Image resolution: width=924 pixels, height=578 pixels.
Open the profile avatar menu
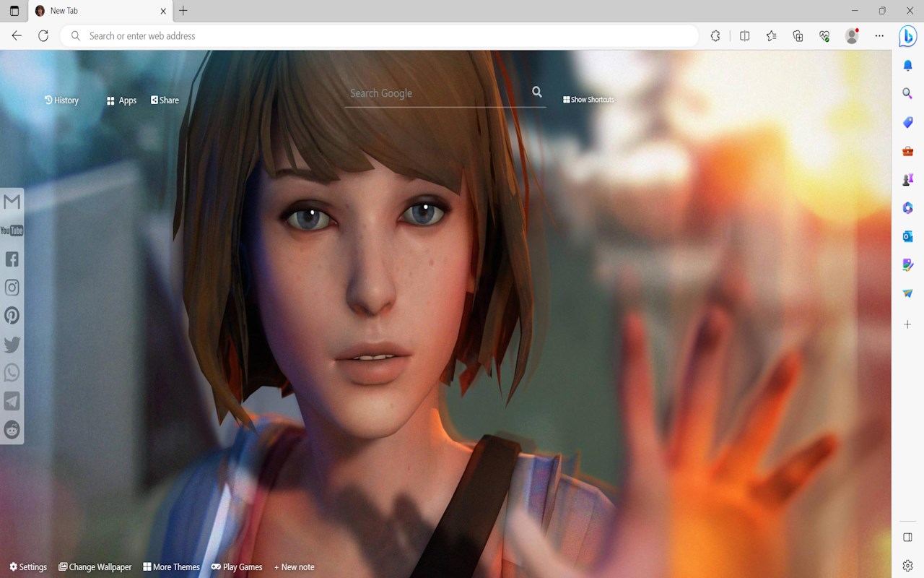pos(852,36)
